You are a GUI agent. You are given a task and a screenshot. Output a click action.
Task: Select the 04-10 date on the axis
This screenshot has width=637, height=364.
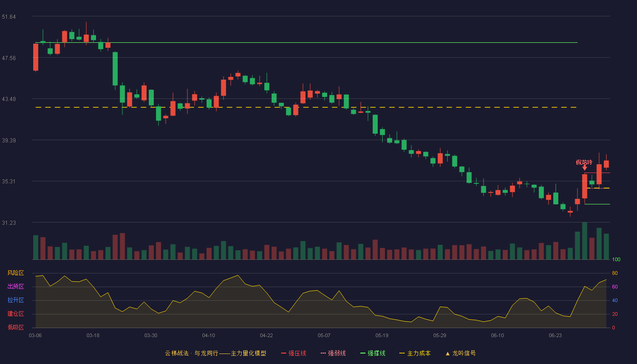tap(208, 335)
